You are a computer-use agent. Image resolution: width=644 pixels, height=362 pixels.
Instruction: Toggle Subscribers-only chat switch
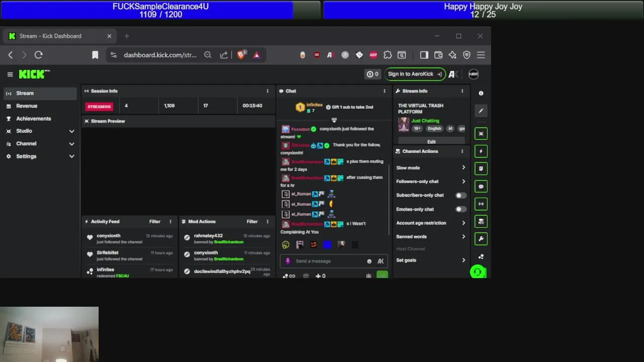click(460, 196)
